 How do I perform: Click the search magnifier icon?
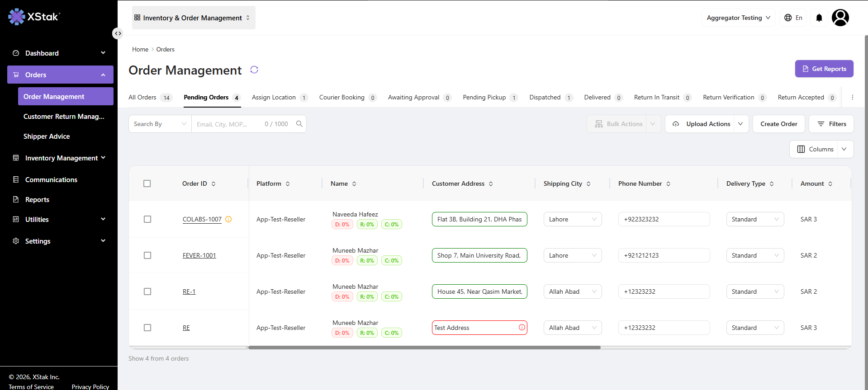[x=299, y=124]
